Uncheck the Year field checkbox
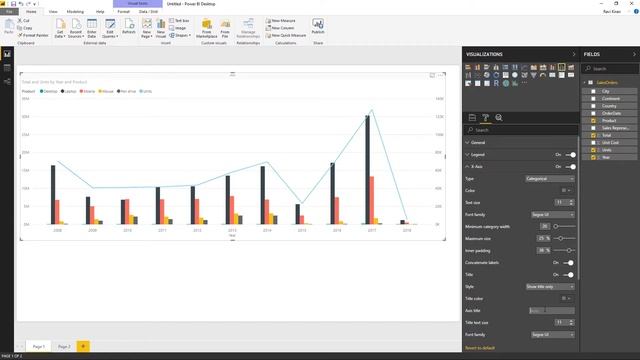This screenshot has width=640, height=360. coord(593,158)
